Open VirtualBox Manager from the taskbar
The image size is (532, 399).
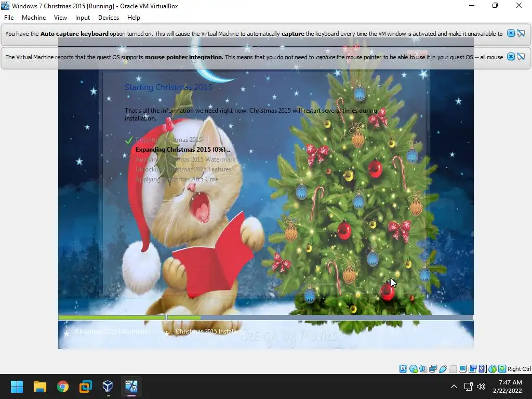click(x=108, y=387)
